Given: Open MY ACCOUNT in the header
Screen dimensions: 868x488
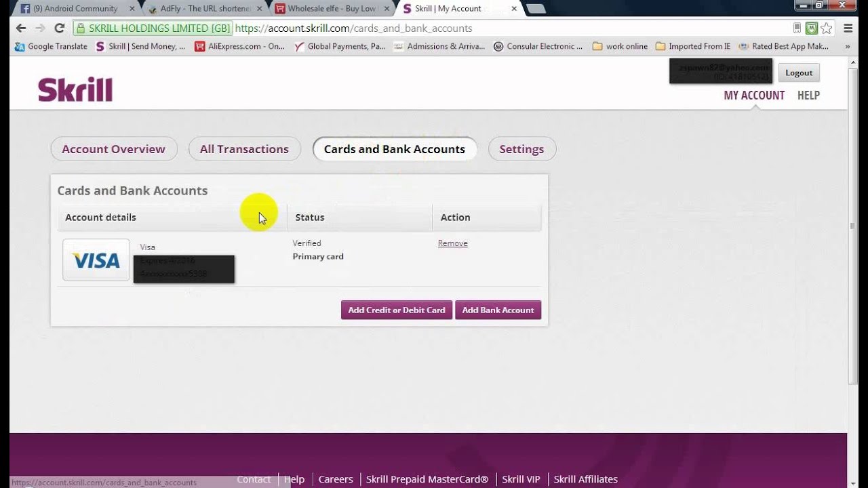Looking at the screenshot, I should 754,95.
